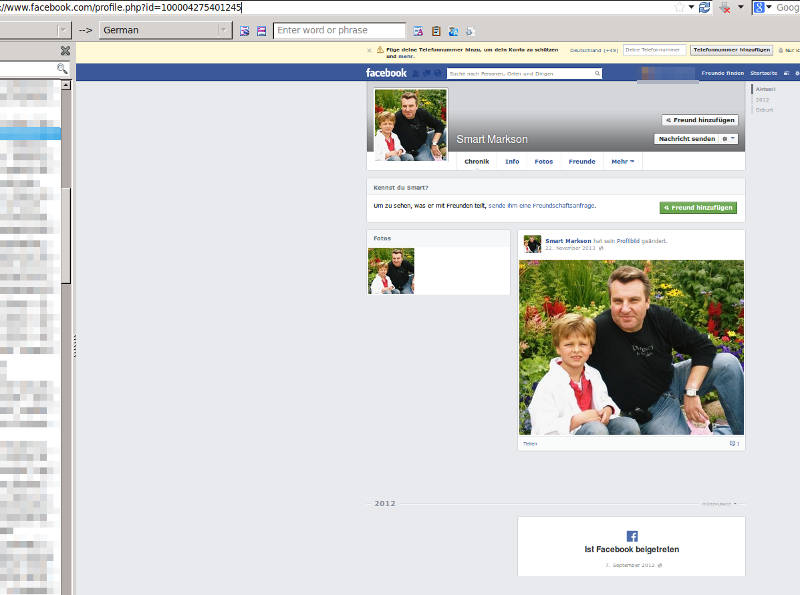This screenshot has height=595, width=800.
Task: Click the download arrow icon with red X
Action: (724, 7)
